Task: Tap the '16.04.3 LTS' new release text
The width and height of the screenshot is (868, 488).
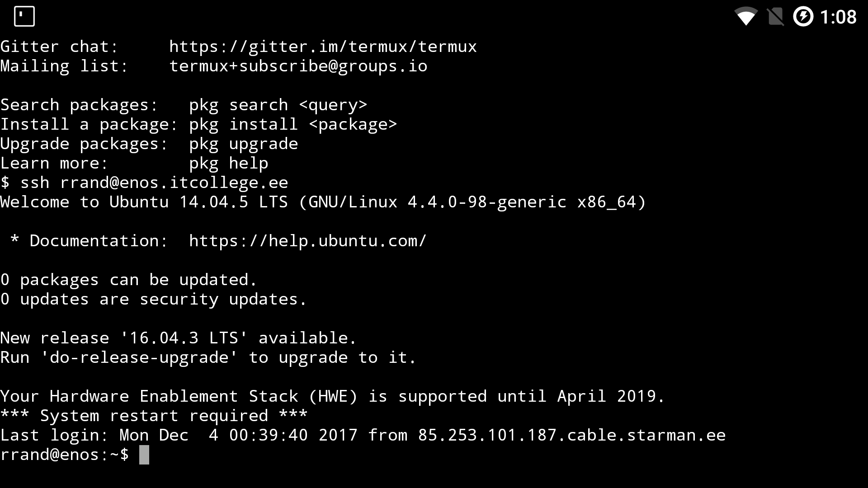Action: click(x=184, y=338)
